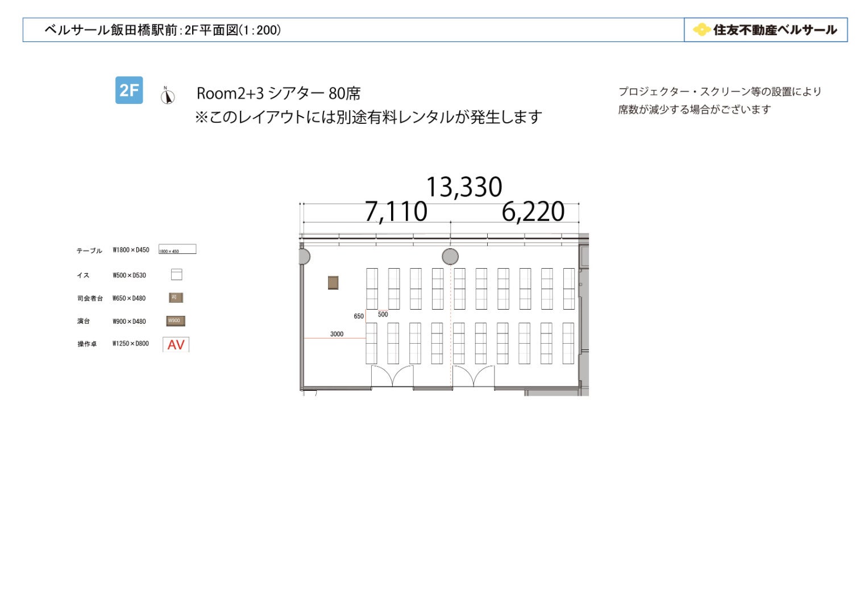
Task: Click the 住友不動産ベルサール brand name
Action: (775, 30)
